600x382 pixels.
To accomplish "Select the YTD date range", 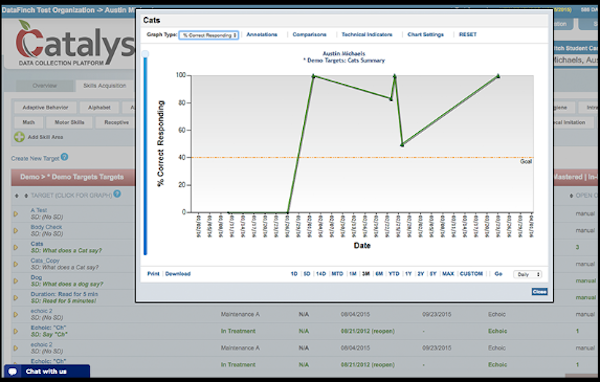I will (x=394, y=274).
